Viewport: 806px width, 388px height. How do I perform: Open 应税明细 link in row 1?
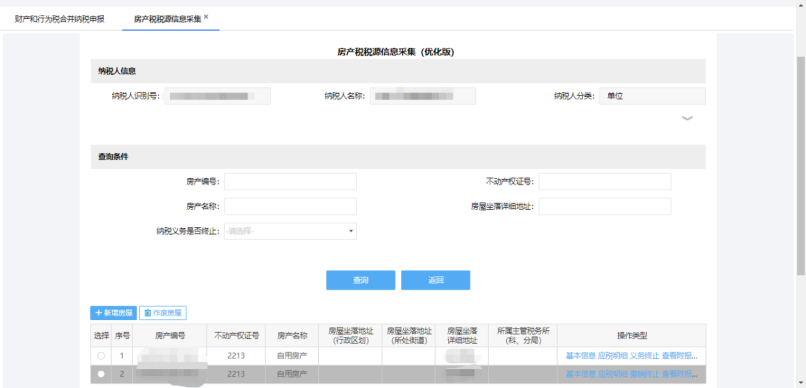pyautogui.click(x=613, y=356)
